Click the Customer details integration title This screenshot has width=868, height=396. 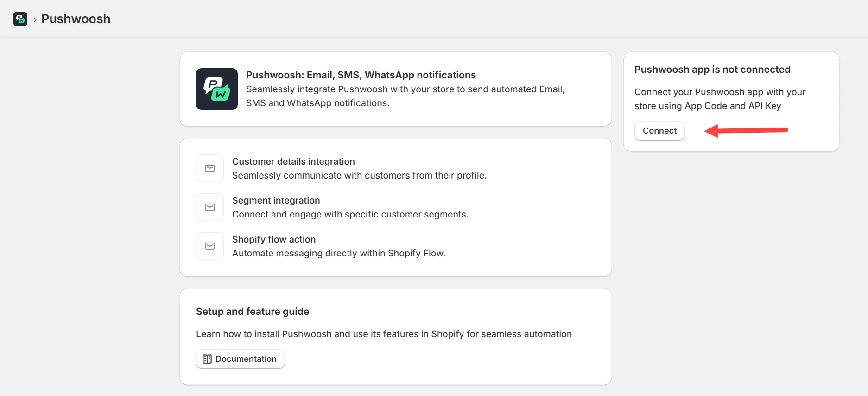tap(293, 161)
